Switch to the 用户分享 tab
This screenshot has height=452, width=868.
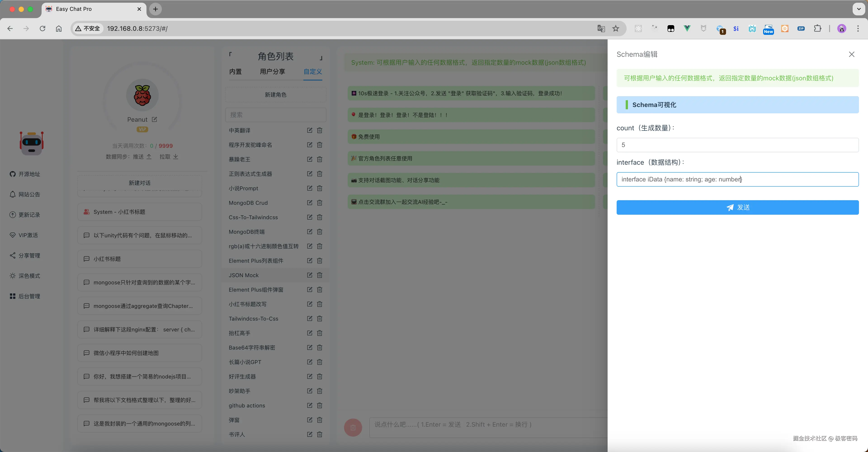coord(272,71)
